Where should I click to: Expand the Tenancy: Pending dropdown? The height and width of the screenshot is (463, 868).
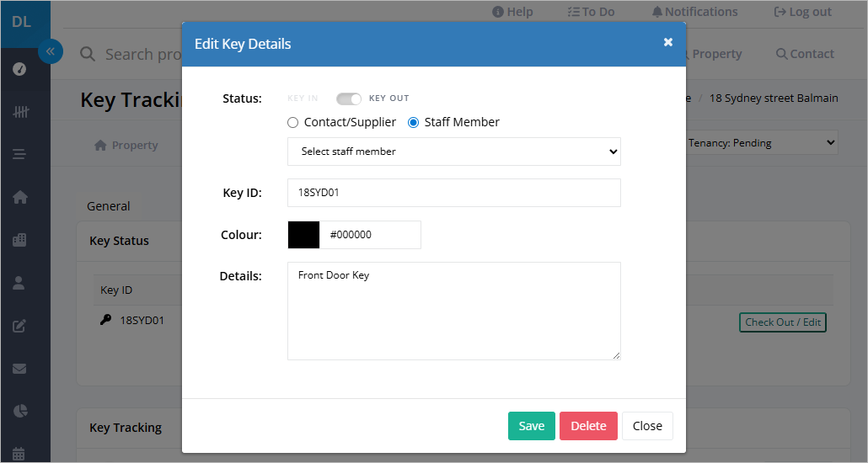click(761, 143)
